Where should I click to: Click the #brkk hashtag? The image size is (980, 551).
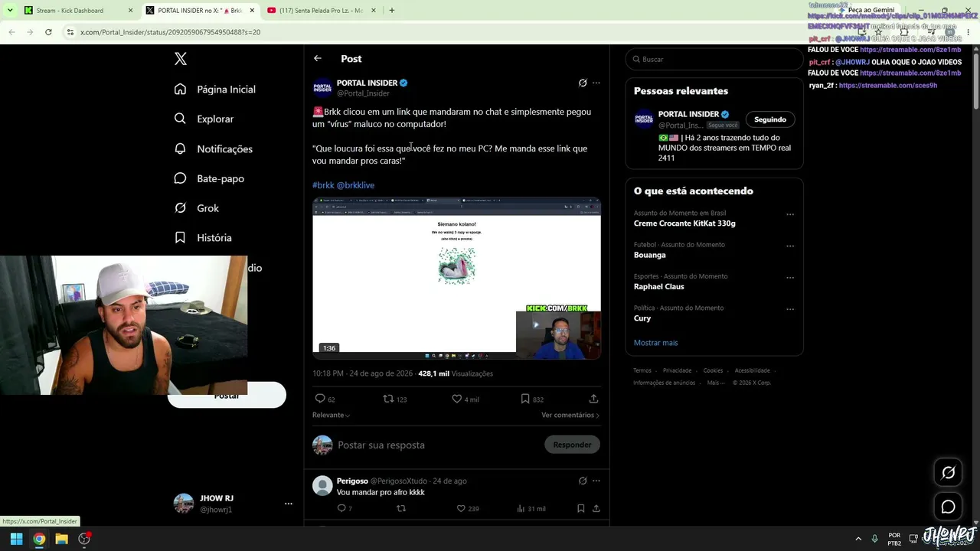(323, 185)
